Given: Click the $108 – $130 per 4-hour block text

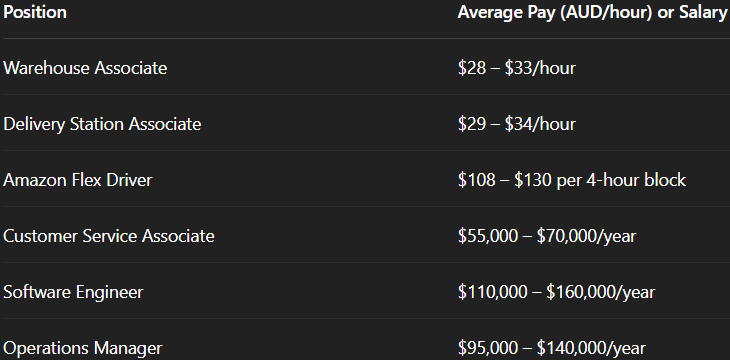Looking at the screenshot, I should point(572,180).
